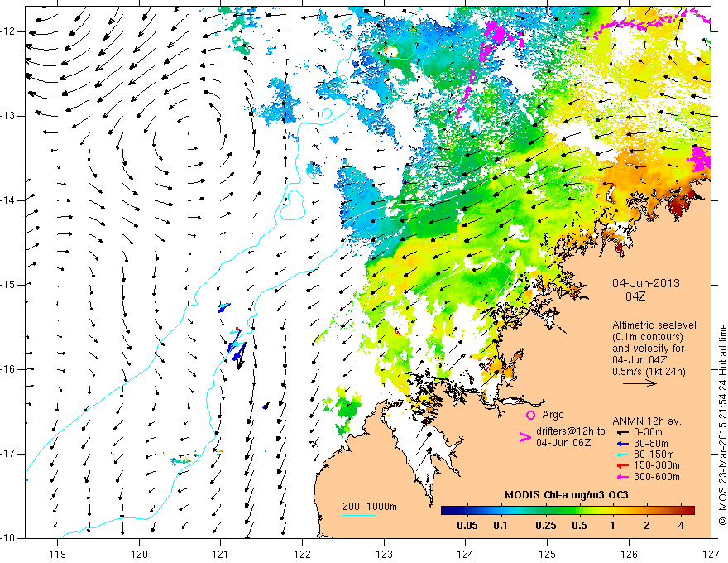Click latitude axis label -14
The image size is (728, 563).
coord(7,200)
